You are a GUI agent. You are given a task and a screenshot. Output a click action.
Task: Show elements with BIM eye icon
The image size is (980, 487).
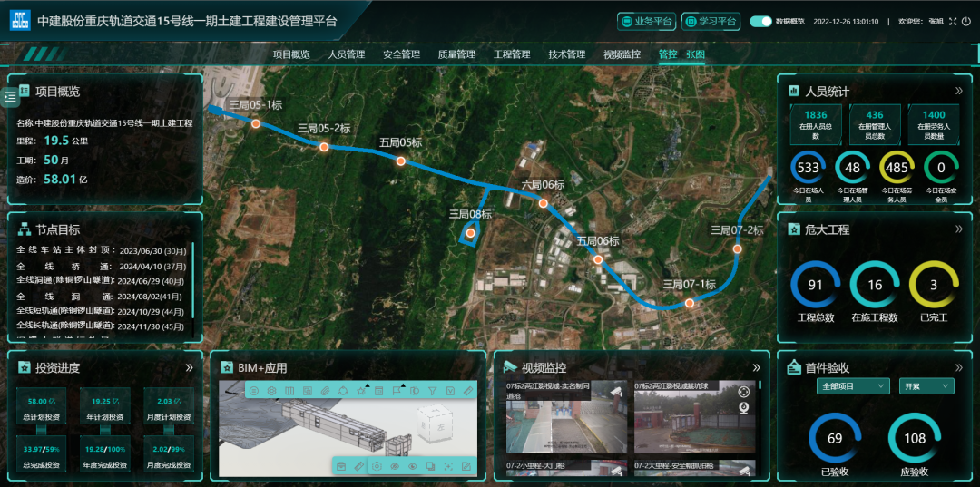click(x=413, y=466)
